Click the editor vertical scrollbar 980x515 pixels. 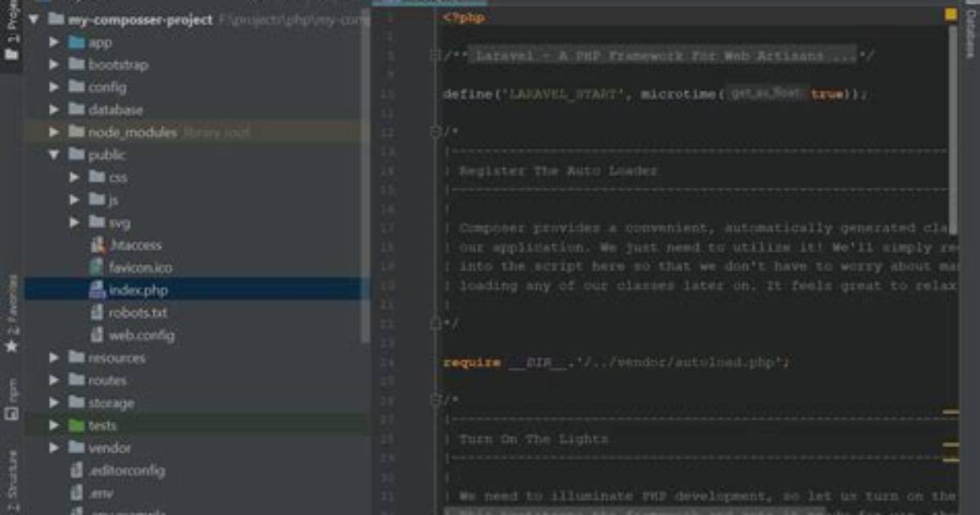click(953, 130)
